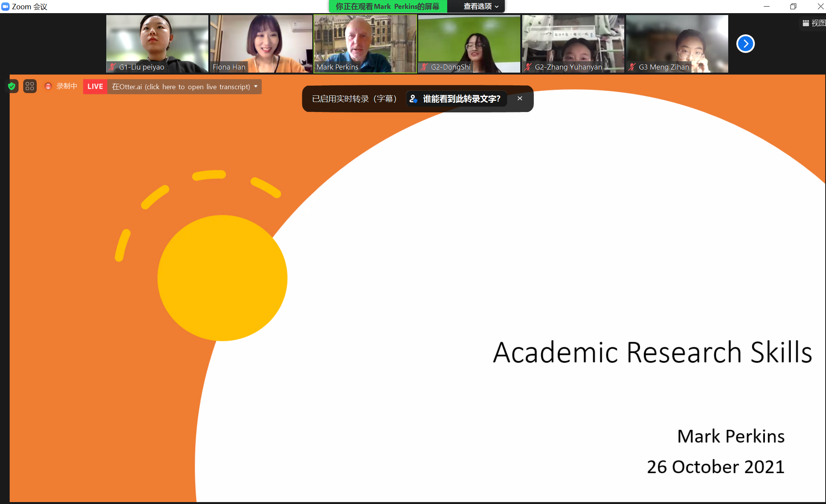Show next participants with blue arrow
826x504 pixels.
click(745, 44)
